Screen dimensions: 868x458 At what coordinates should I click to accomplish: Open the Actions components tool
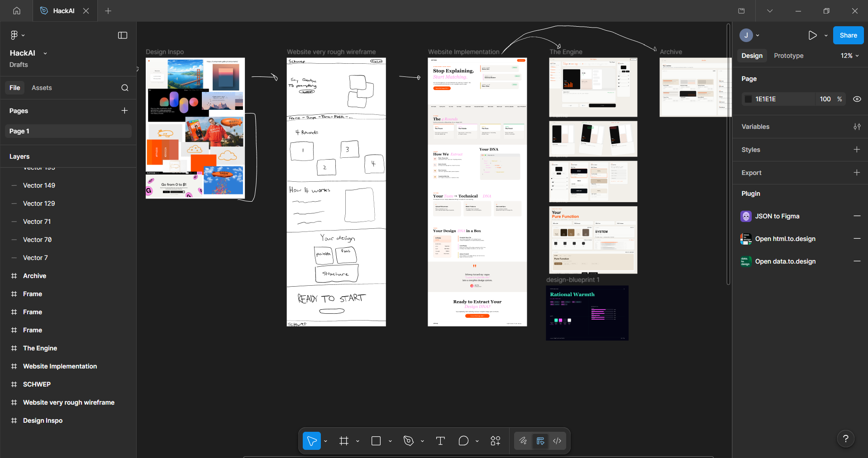(x=496, y=441)
